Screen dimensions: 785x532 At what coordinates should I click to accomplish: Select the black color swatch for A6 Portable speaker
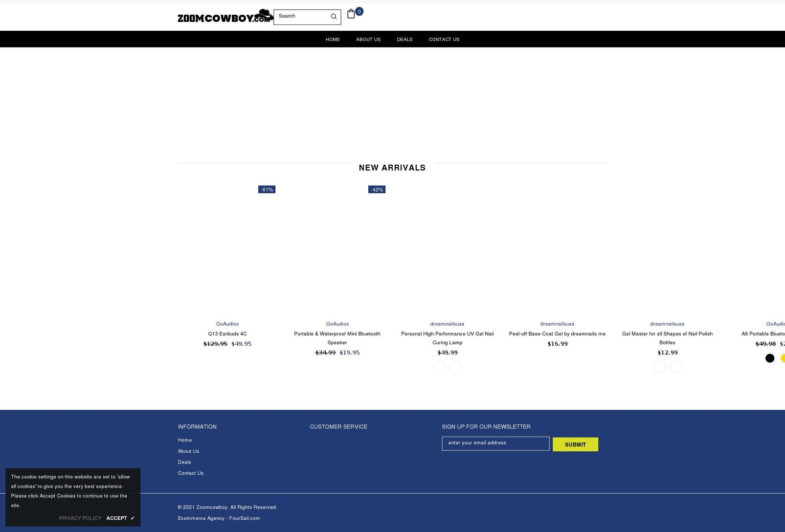click(x=770, y=358)
